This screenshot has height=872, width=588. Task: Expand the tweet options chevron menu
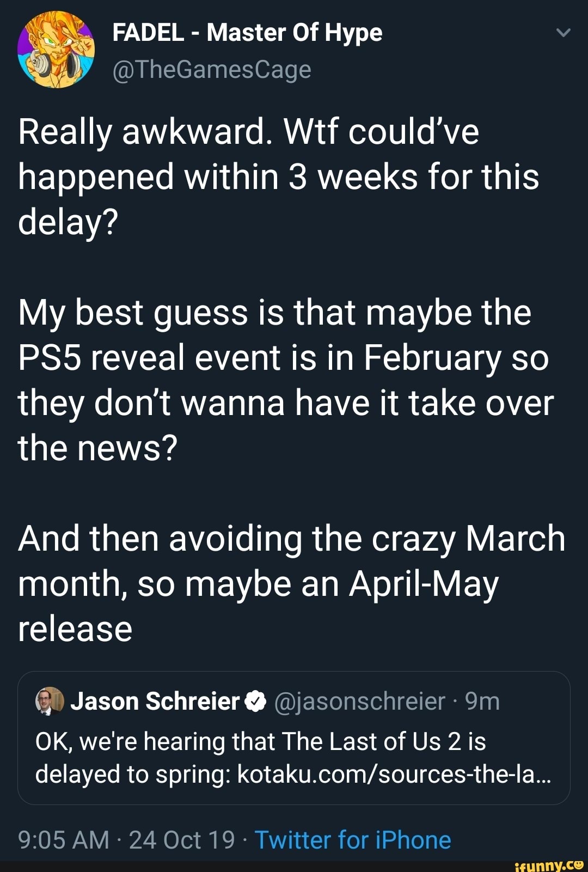563,33
